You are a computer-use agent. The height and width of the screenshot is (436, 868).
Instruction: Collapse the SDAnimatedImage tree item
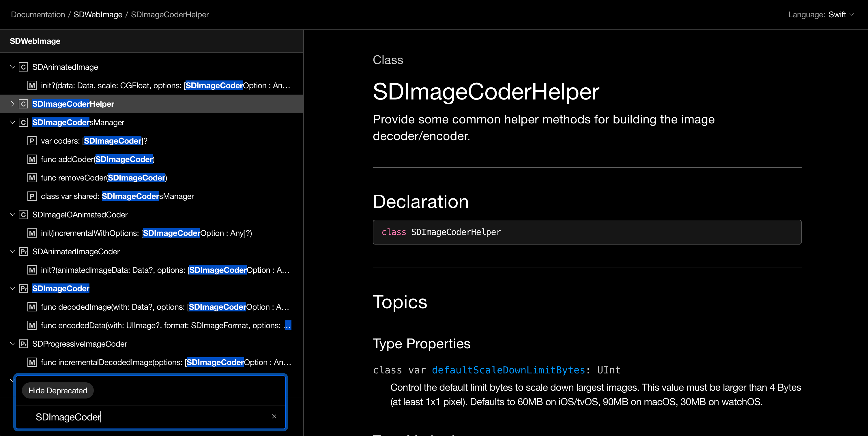coord(12,67)
